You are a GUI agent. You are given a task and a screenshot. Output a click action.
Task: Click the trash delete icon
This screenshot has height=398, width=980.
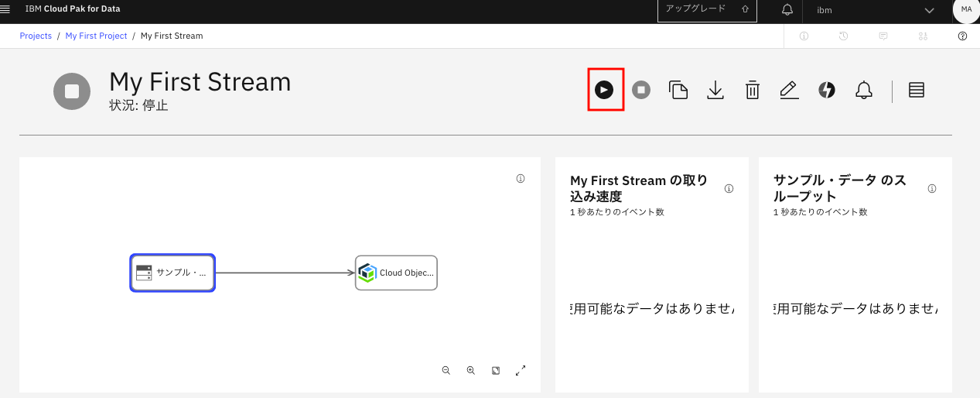pos(753,90)
